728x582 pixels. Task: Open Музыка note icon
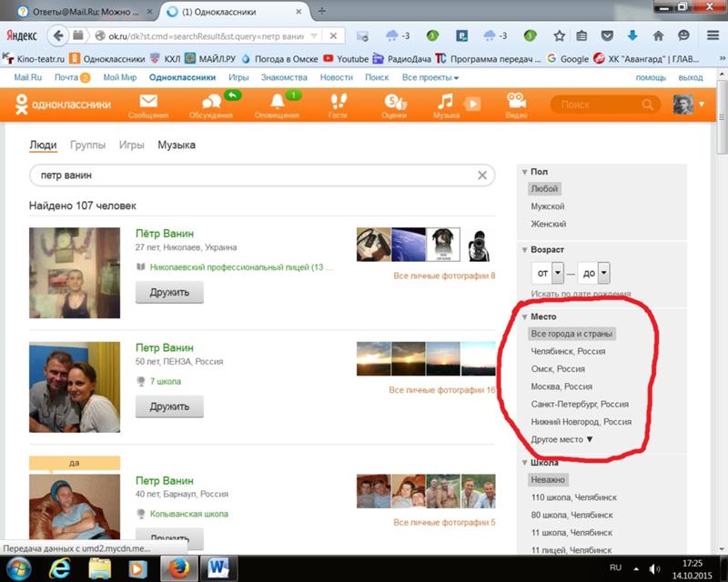445,101
